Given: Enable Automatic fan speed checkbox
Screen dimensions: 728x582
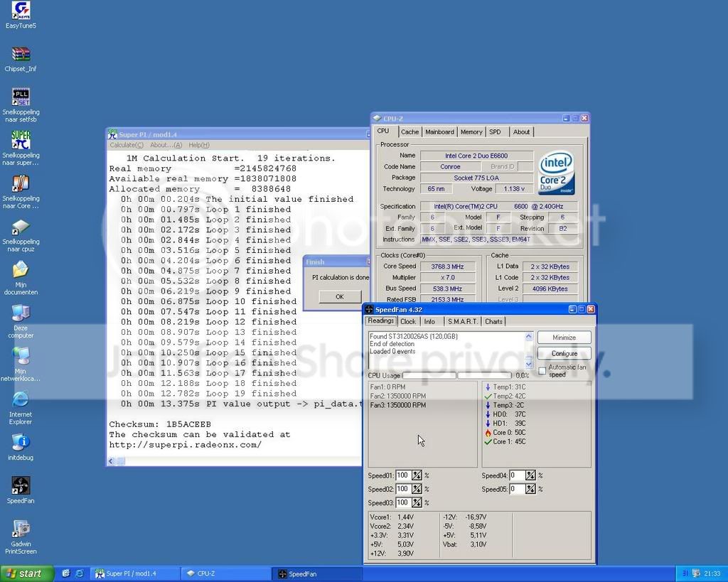Looking at the screenshot, I should click(x=542, y=371).
